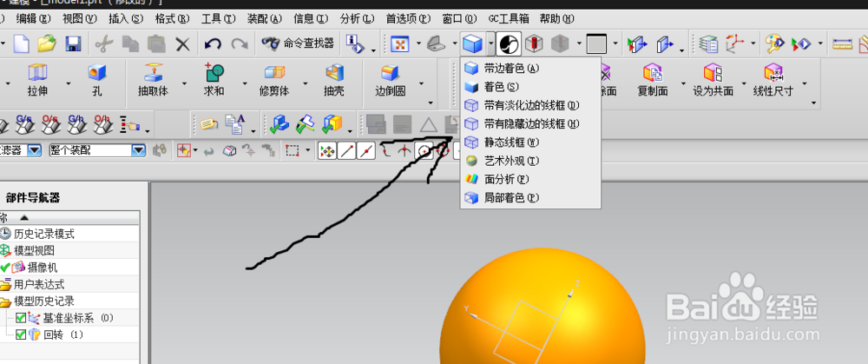
Task: Open the 编辑 menu
Action: 34,19
